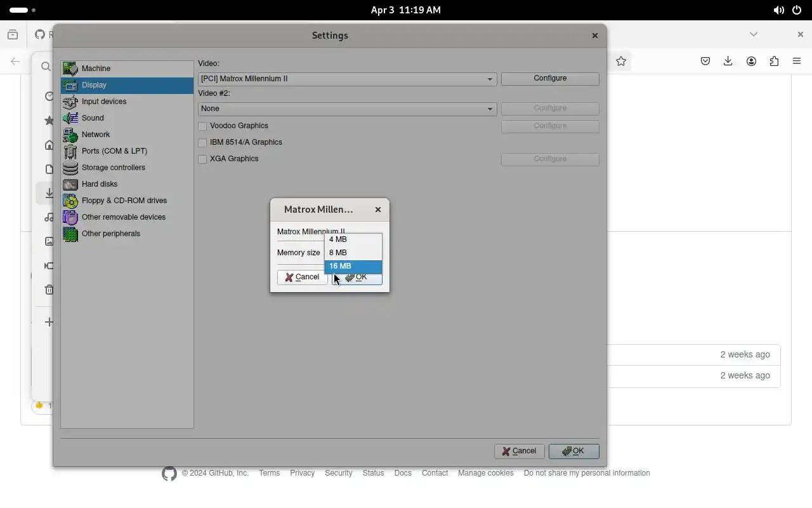Viewport: 812px width, 508px height.
Task: Select Storage controllers category
Action: tap(127, 168)
